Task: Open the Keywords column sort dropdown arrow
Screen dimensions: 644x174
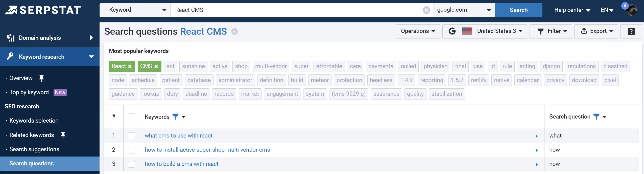Action: point(183,117)
